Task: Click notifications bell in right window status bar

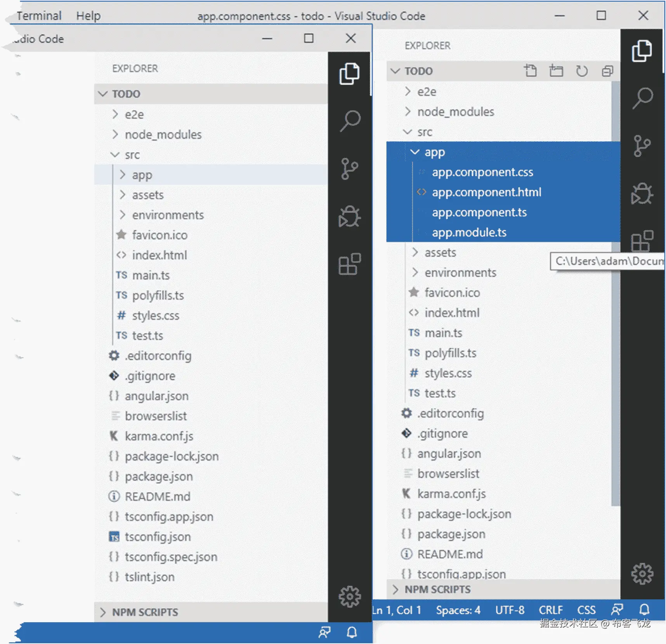Action: (x=644, y=610)
